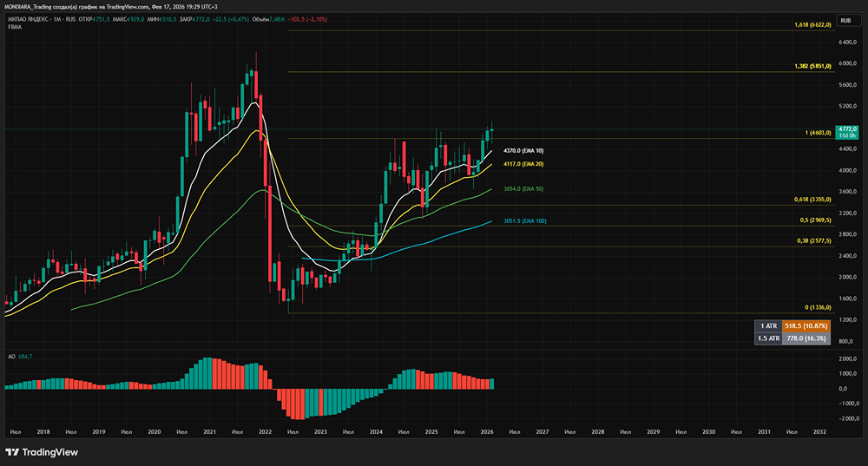Click 3600,0 on the price axis
This screenshot has height=466, width=868.
coord(847,192)
